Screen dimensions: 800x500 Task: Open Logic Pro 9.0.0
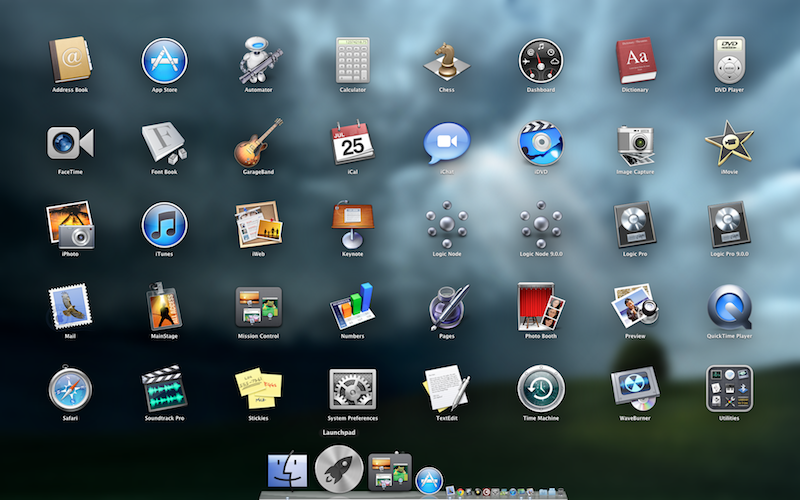(729, 224)
